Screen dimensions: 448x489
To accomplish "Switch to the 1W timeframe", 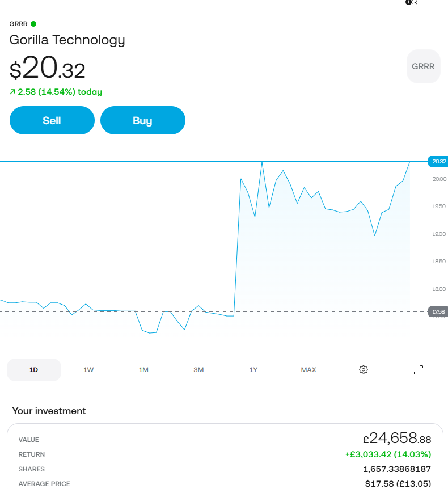I will coord(88,370).
